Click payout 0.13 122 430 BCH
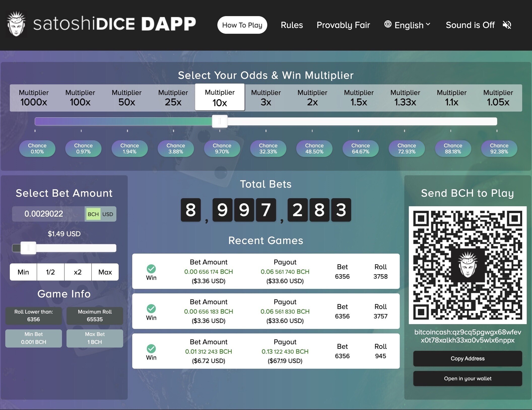Viewport: 532px width, 410px height. pos(285,352)
